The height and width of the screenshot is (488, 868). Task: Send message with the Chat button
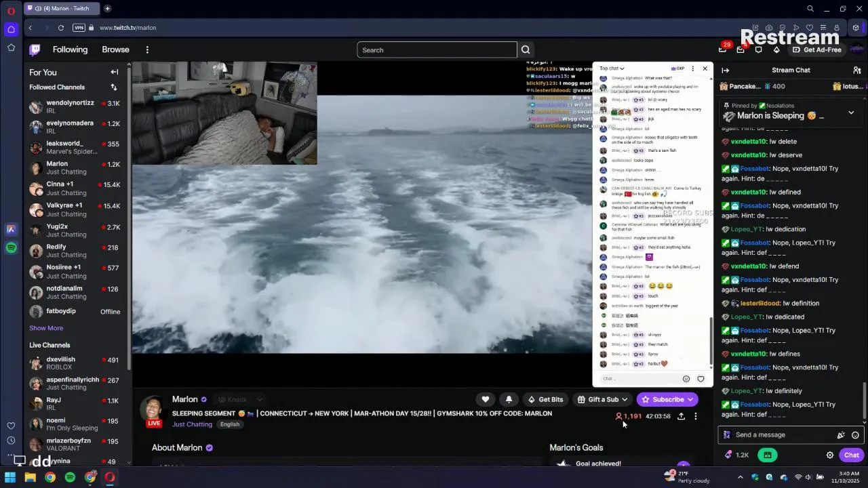852,455
